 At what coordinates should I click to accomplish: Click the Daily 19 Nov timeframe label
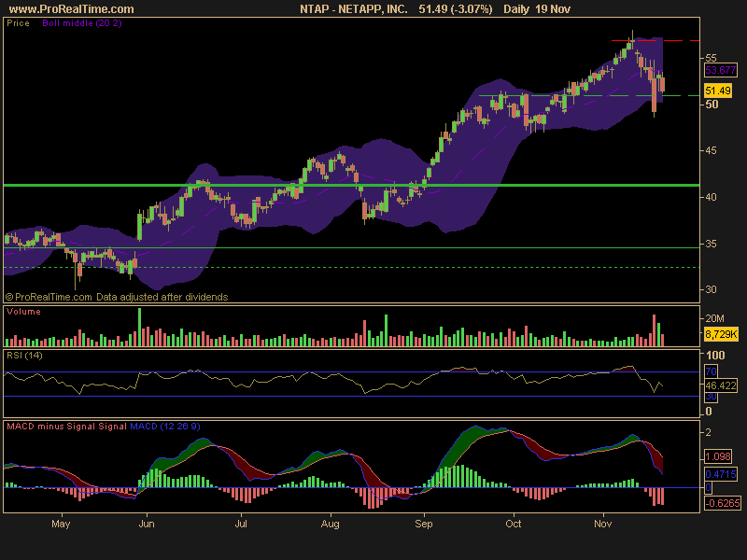[x=537, y=9]
